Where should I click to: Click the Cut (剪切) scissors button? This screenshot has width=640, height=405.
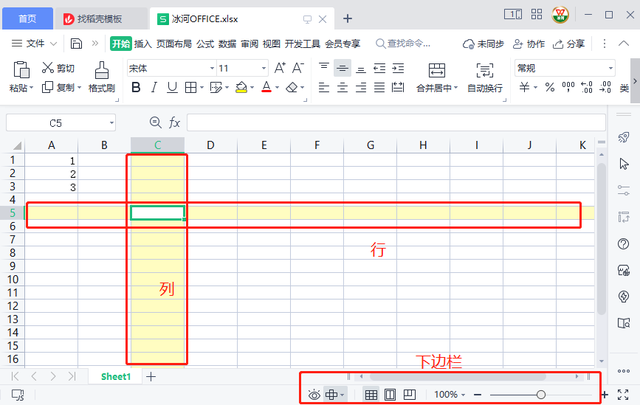58,68
